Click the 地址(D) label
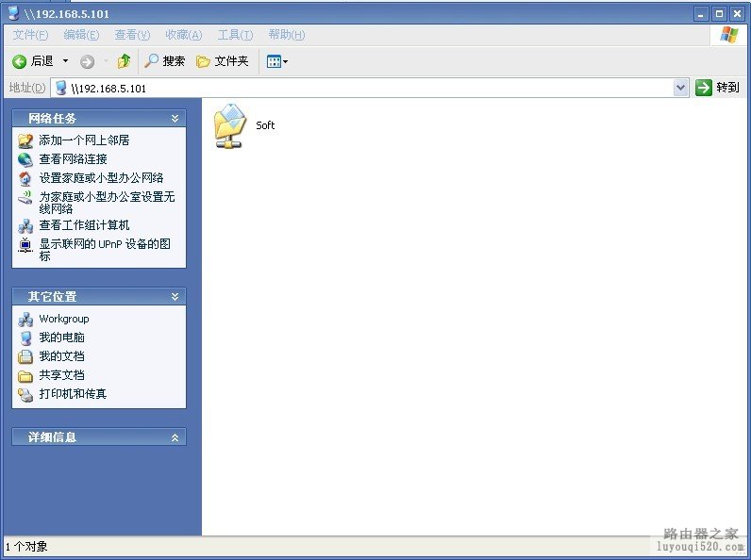The image size is (751, 560). [x=27, y=88]
